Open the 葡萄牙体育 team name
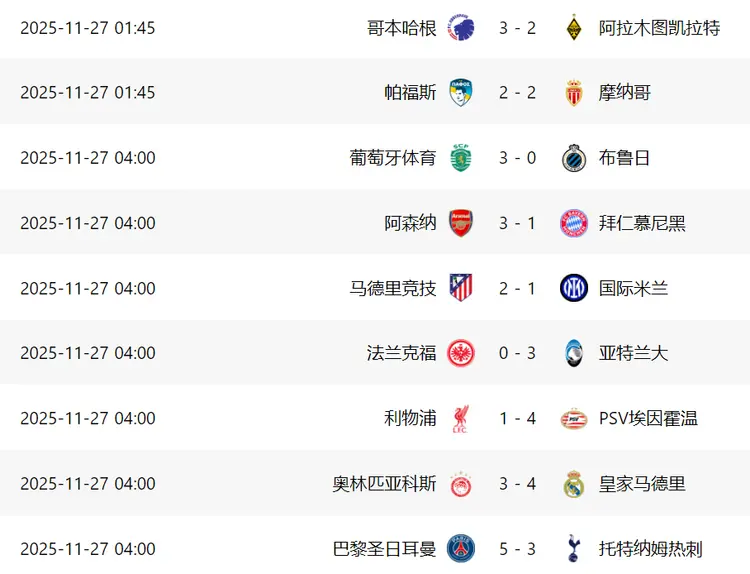Screen dimensions: 750x574 click(x=393, y=158)
